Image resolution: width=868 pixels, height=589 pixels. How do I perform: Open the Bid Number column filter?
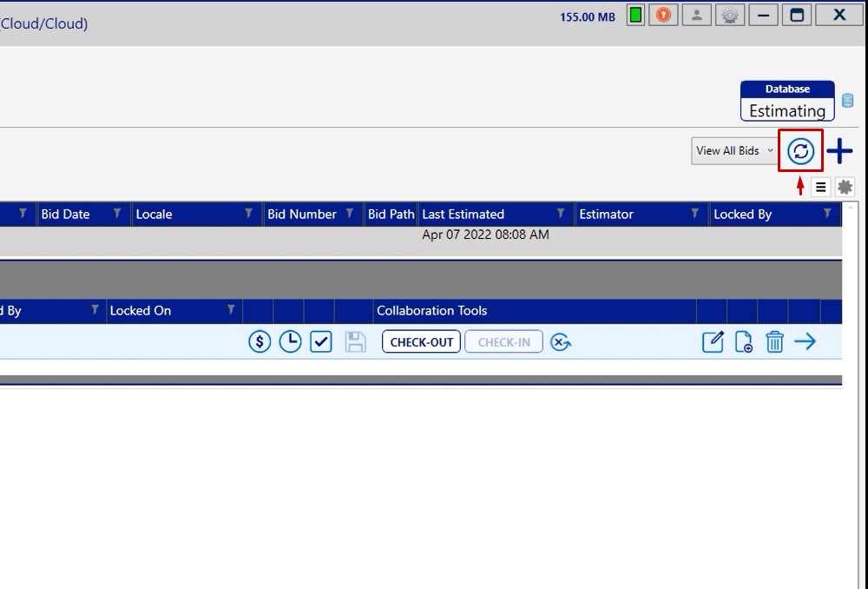(350, 214)
